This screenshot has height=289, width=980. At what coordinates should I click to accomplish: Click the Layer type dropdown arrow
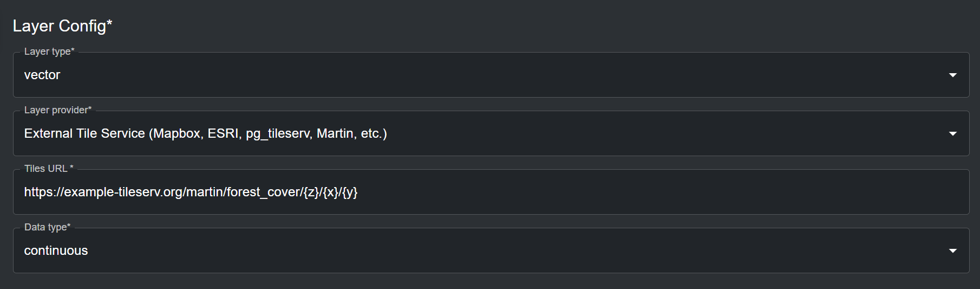[x=953, y=75]
